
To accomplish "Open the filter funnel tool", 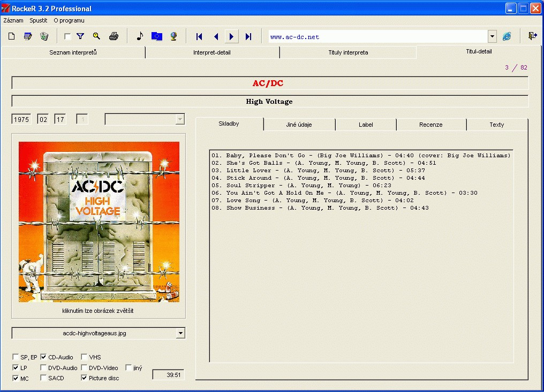I will (80, 36).
